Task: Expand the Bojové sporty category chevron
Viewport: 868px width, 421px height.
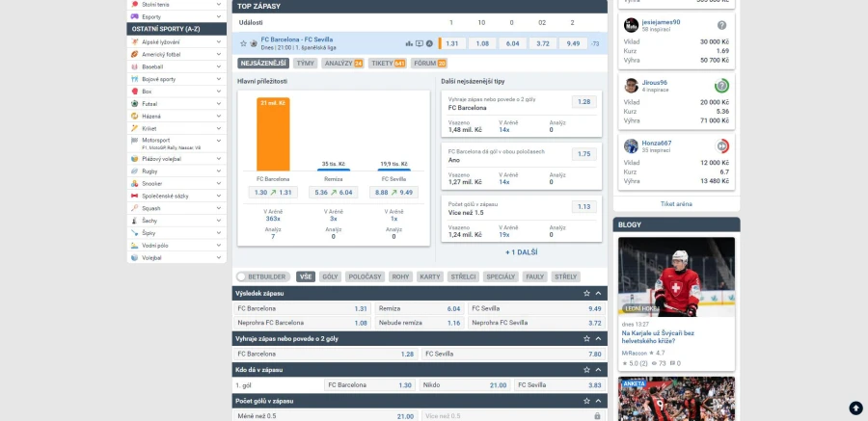Action: click(x=219, y=79)
